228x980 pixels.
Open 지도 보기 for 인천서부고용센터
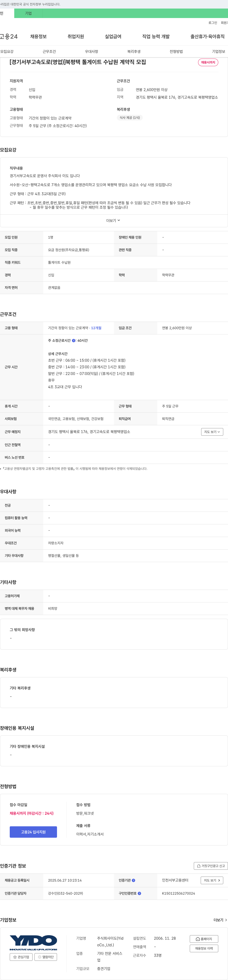pos(212,880)
